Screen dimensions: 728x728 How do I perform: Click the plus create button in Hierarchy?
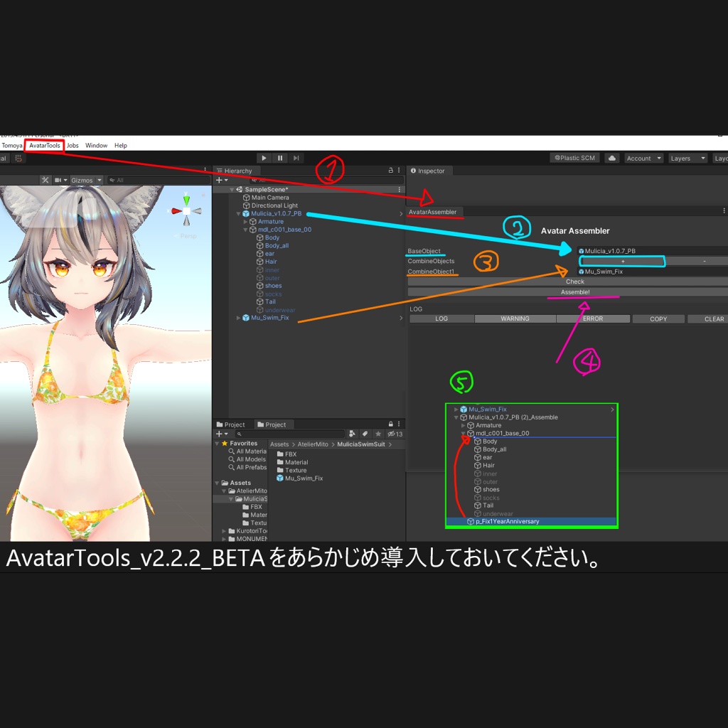[x=222, y=180]
